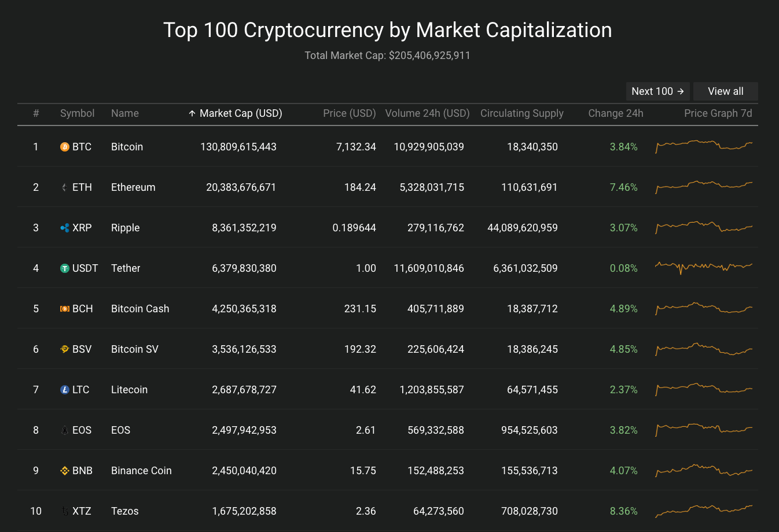Click the EOS coin icon
This screenshot has width=779, height=532.
click(x=65, y=430)
